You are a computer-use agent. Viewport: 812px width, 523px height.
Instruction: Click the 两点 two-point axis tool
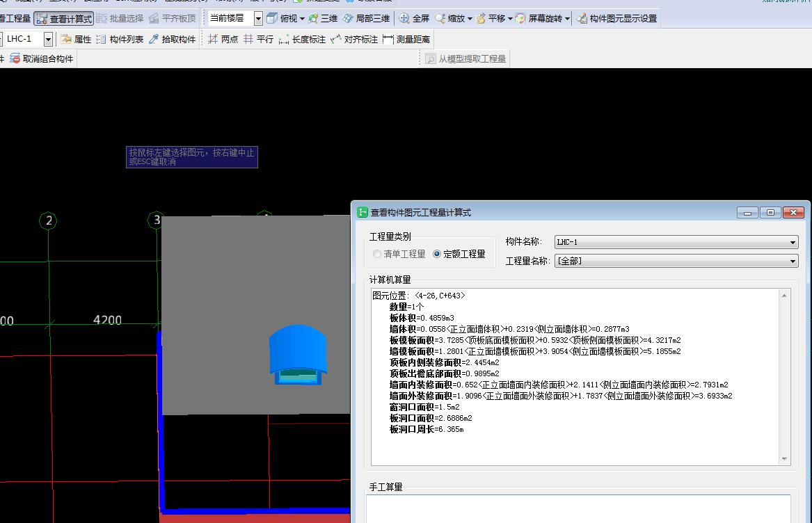223,40
